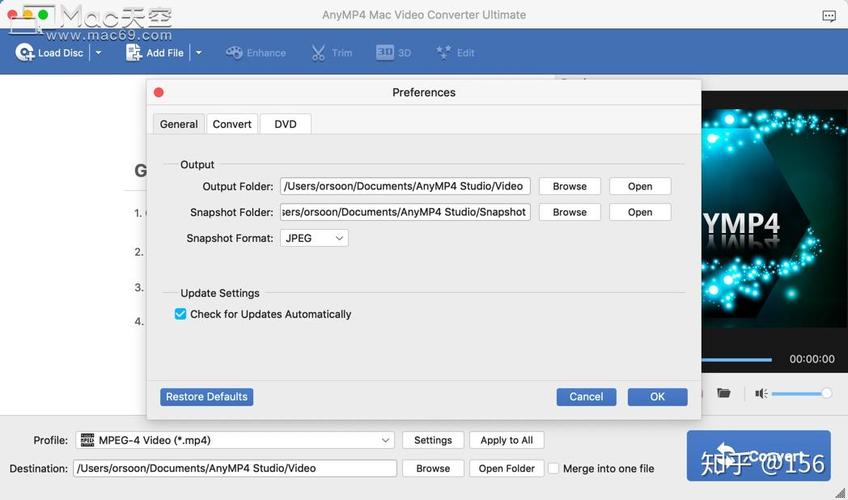Select the Trim scissors tool
The width and height of the screenshot is (848, 500).
(318, 53)
